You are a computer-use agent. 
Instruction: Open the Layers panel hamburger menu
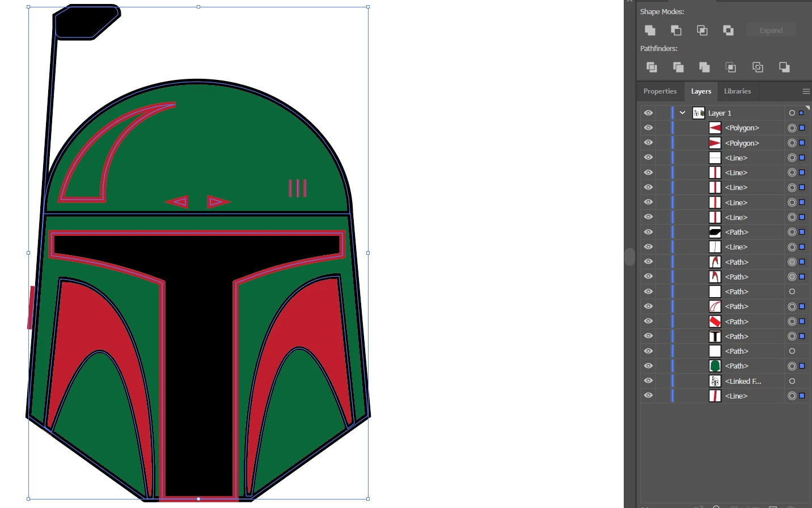pyautogui.click(x=806, y=91)
